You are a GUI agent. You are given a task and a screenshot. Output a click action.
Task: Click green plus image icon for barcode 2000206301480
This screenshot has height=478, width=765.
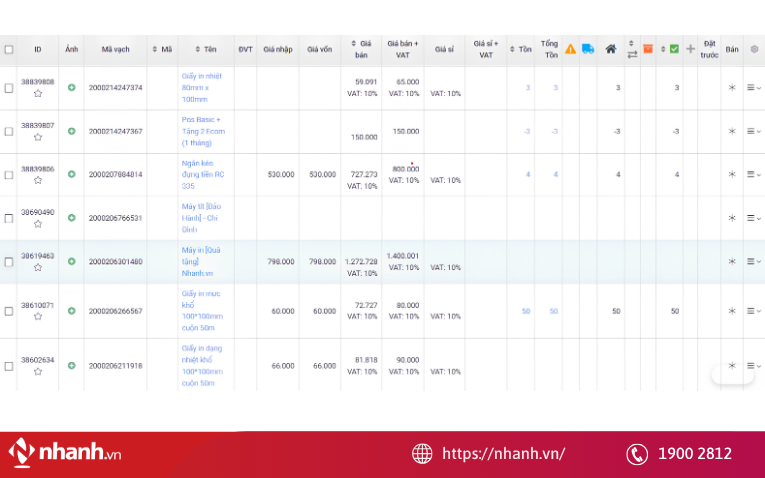[x=72, y=261]
